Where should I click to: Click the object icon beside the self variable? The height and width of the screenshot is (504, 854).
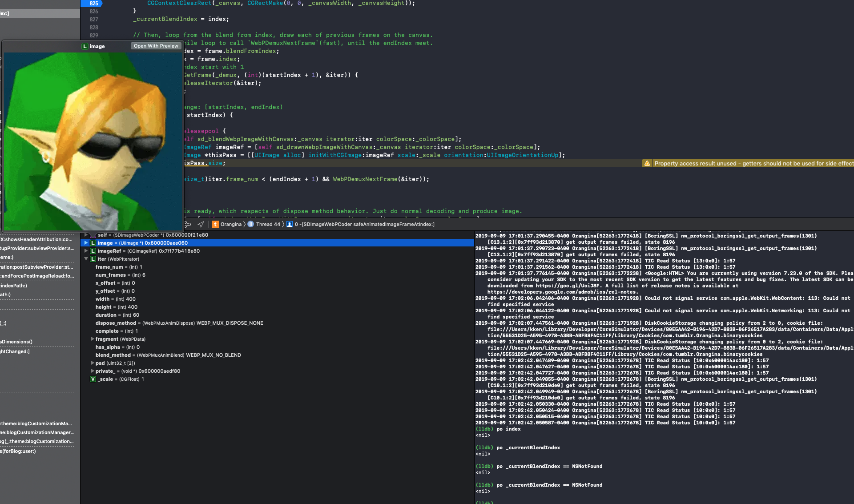[x=93, y=235]
